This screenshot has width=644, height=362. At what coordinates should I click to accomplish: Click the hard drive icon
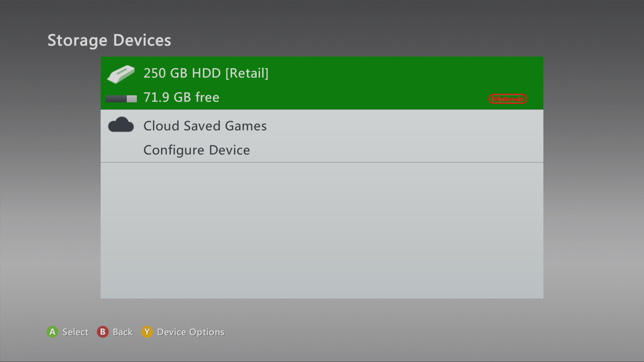[x=121, y=74]
